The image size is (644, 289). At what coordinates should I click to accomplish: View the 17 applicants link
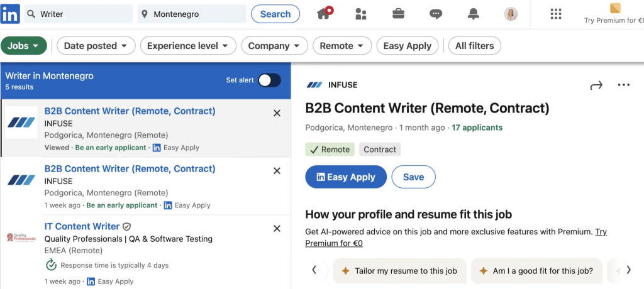pyautogui.click(x=477, y=128)
